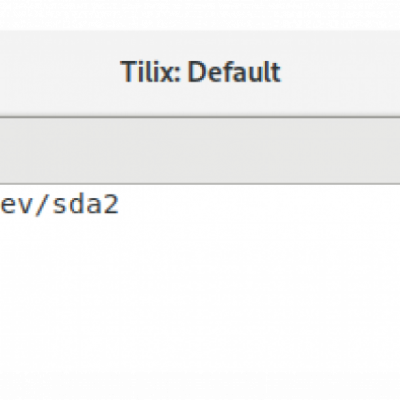This screenshot has width=400, height=400.
Task: Focus the empty white terminal area
Action: [200, 300]
